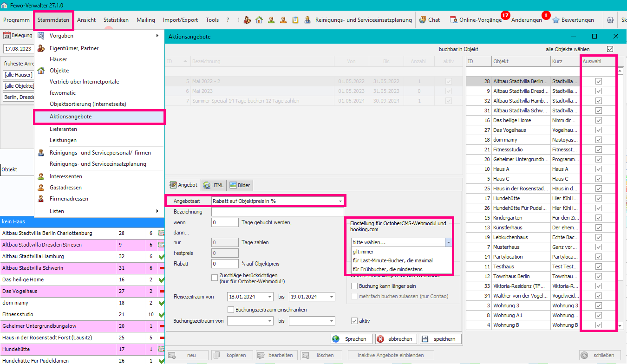Click the yellow clipboard toolbar icon

coord(295,20)
